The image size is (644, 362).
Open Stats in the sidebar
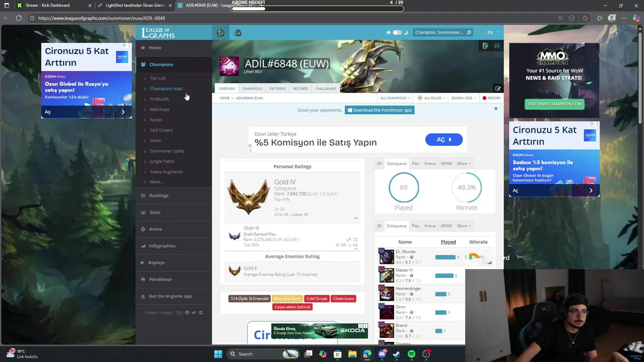tap(174, 212)
